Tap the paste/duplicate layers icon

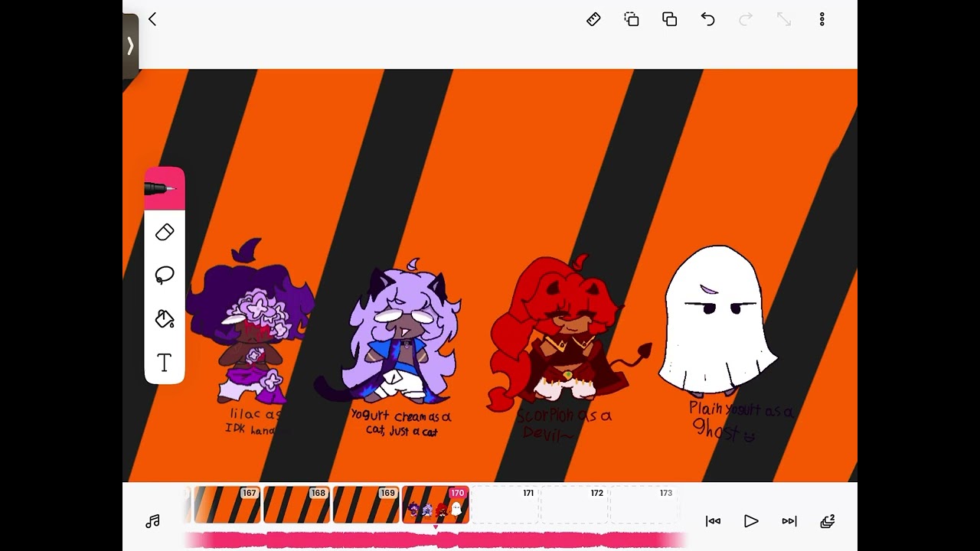coord(670,19)
